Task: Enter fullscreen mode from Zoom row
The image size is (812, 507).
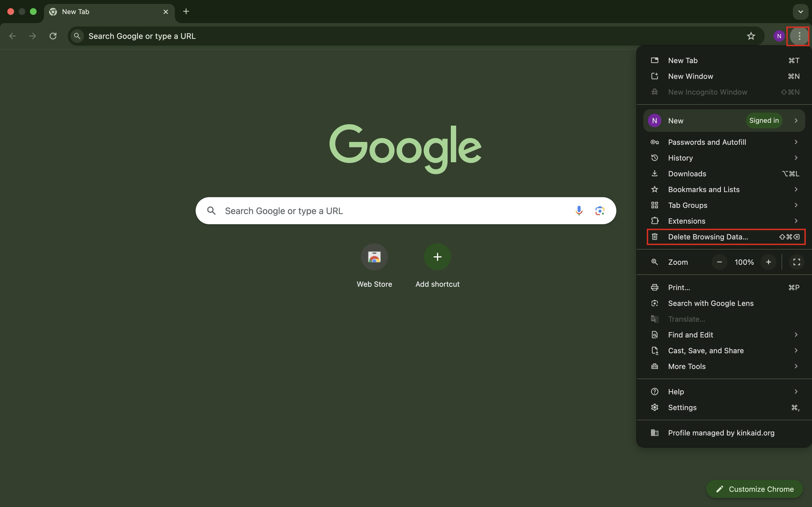Action: 796,262
